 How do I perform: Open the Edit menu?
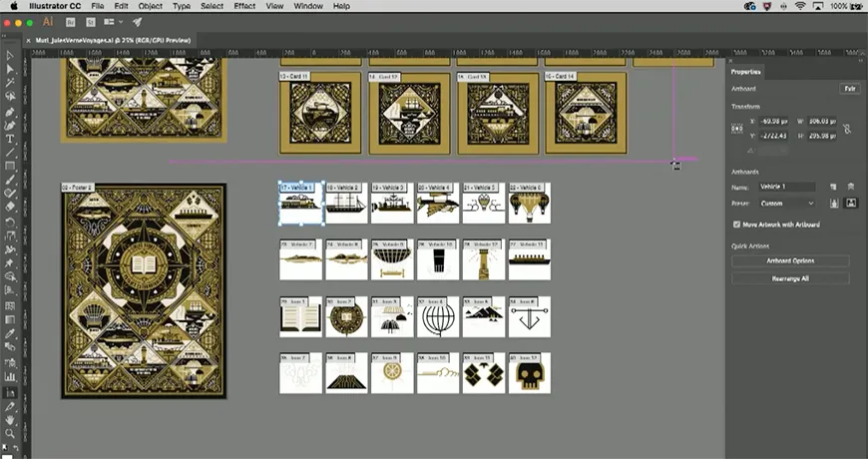click(x=122, y=6)
